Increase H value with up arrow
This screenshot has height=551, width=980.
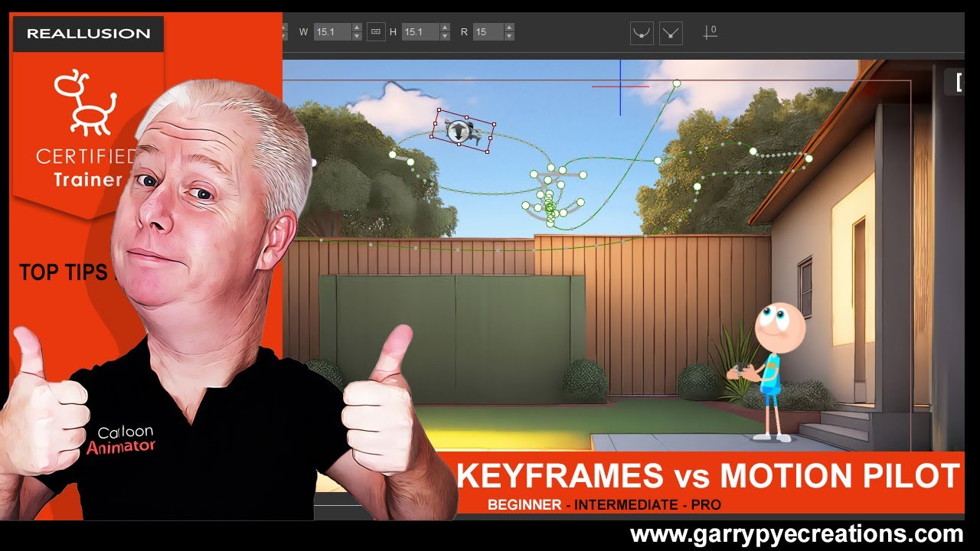coord(445,28)
